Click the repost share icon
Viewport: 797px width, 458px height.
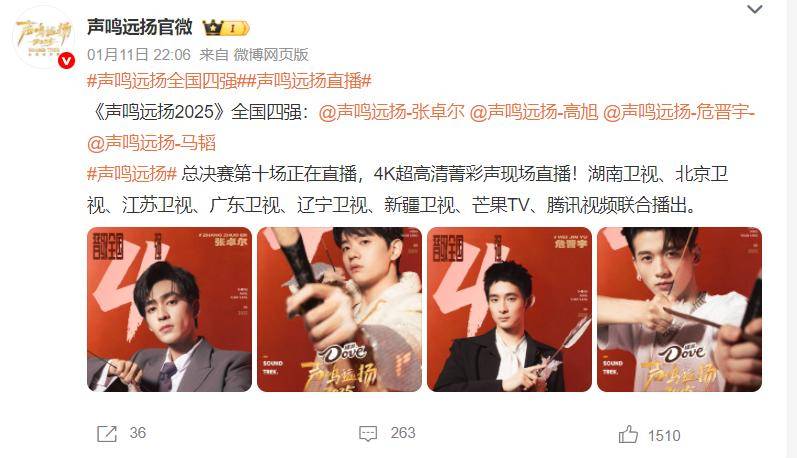[107, 434]
